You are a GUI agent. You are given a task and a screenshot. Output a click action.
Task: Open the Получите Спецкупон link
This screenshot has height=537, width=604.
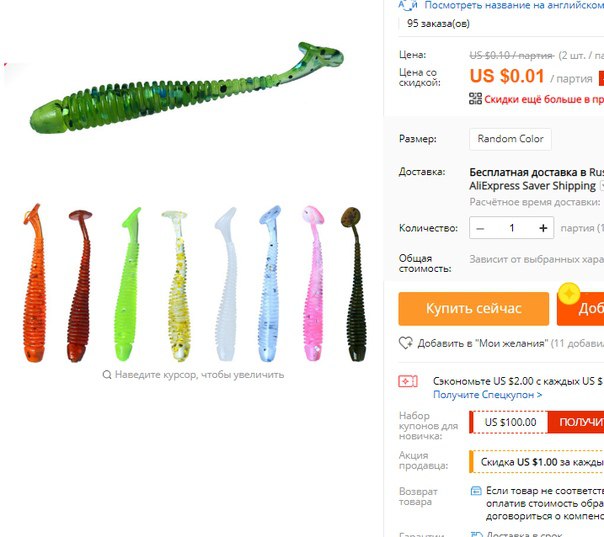click(488, 395)
